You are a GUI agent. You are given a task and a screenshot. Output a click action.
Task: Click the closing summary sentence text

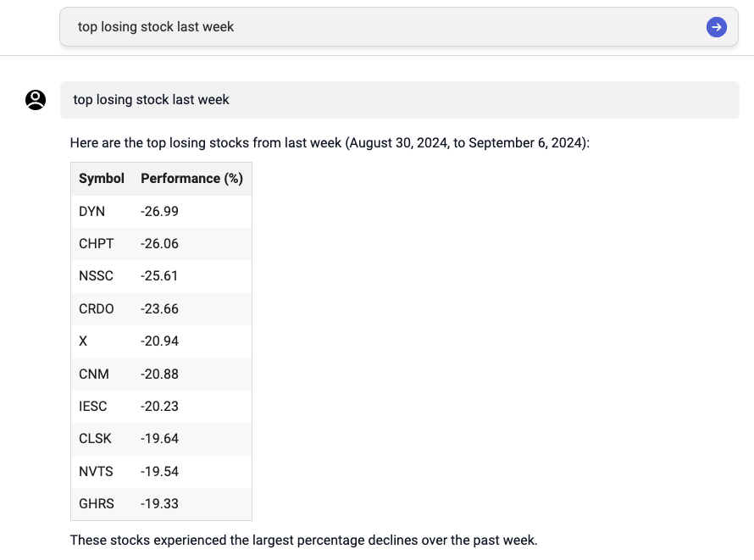coord(303,541)
